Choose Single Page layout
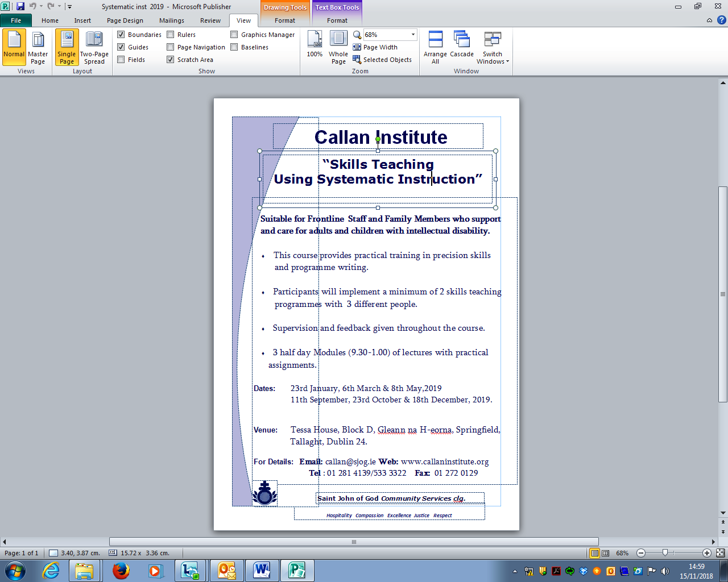 tap(67, 47)
